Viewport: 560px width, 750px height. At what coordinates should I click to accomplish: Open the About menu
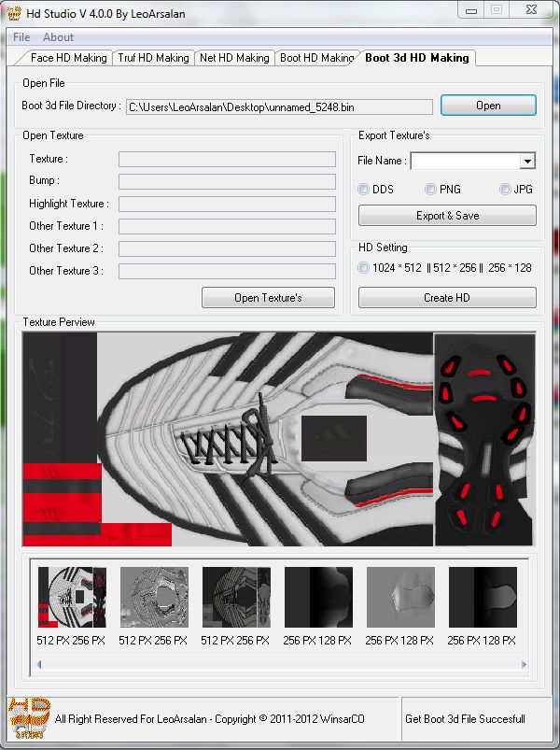[x=58, y=37]
